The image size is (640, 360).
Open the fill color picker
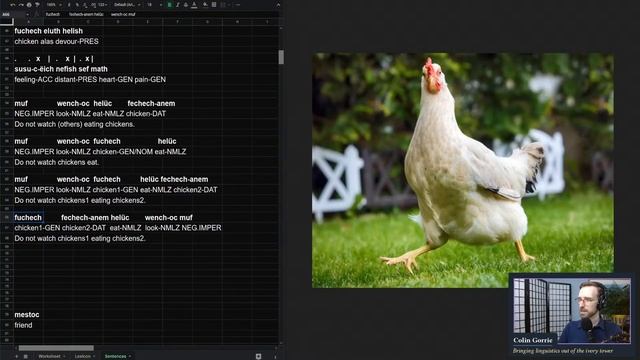click(x=205, y=5)
